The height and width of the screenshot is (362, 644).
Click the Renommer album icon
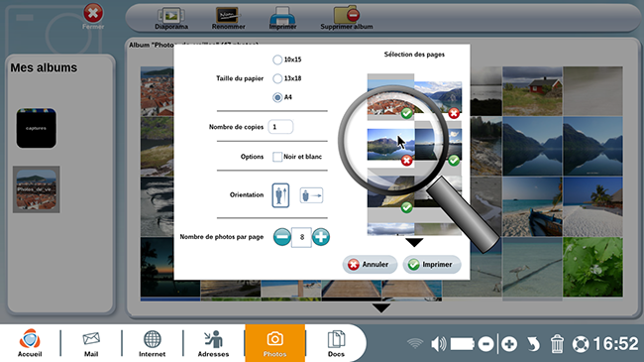pos(227,15)
